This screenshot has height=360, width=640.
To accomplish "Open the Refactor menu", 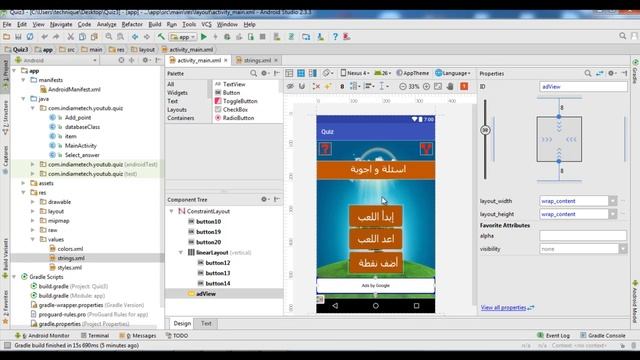I will [132, 24].
